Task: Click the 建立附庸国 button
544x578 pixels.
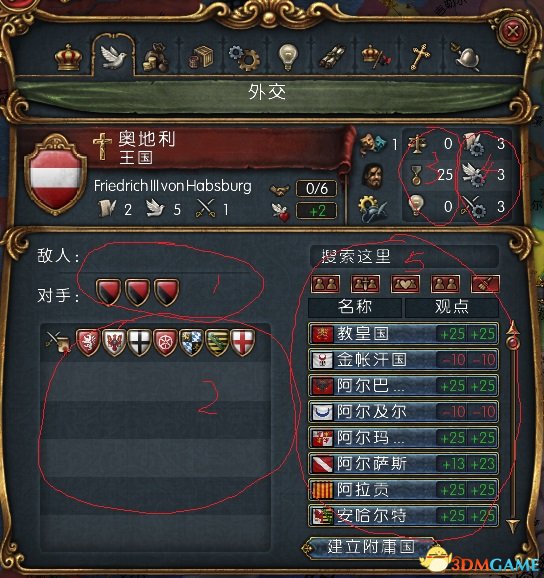Action: coord(370,547)
